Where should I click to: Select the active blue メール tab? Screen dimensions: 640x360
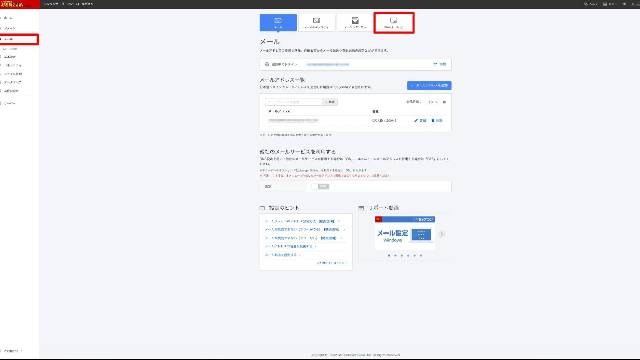[278, 22]
